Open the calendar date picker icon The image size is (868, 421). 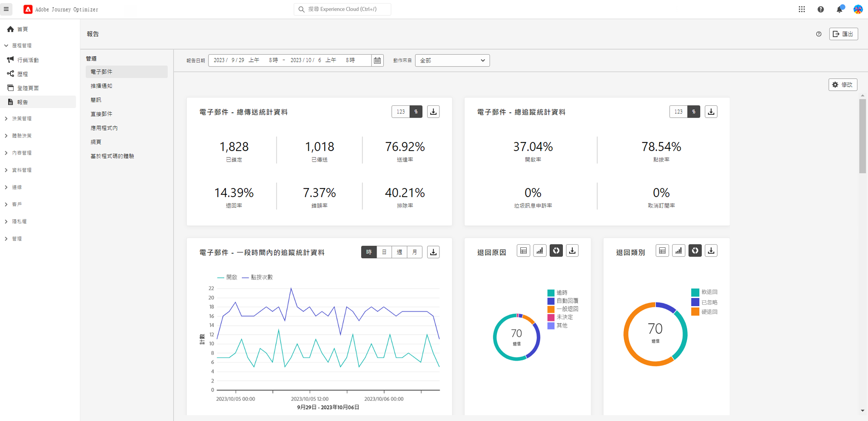(x=377, y=61)
